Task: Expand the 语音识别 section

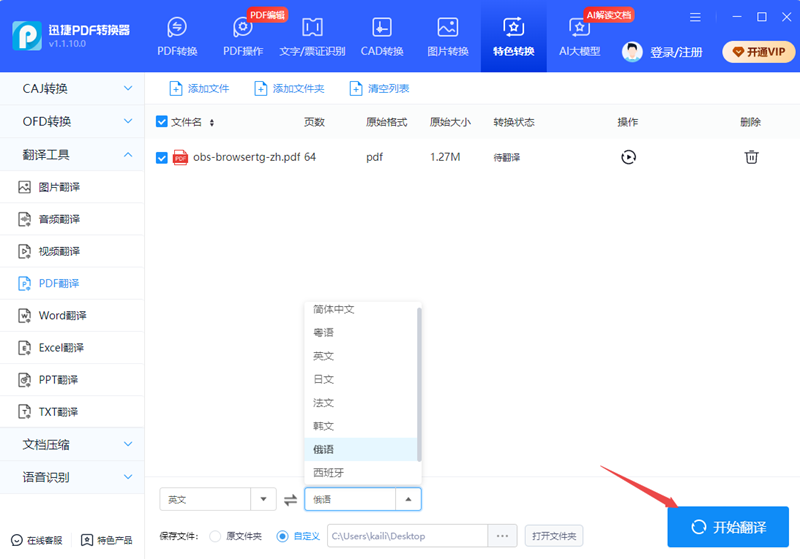Action: (72, 477)
